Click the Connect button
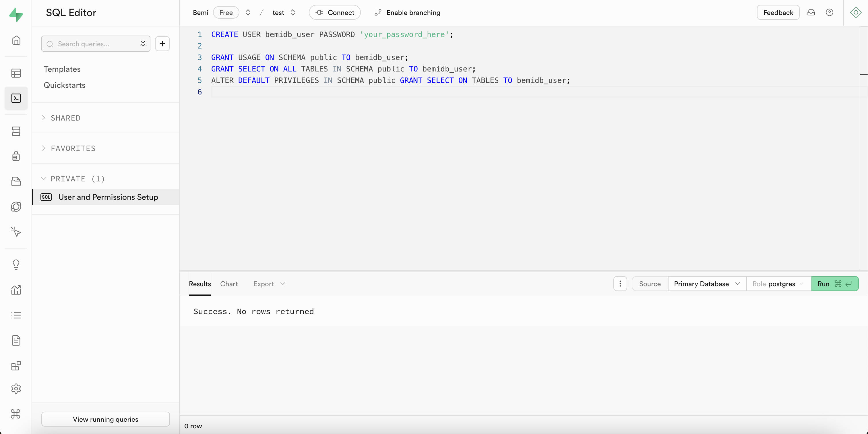Image resolution: width=868 pixels, height=434 pixels. point(335,12)
